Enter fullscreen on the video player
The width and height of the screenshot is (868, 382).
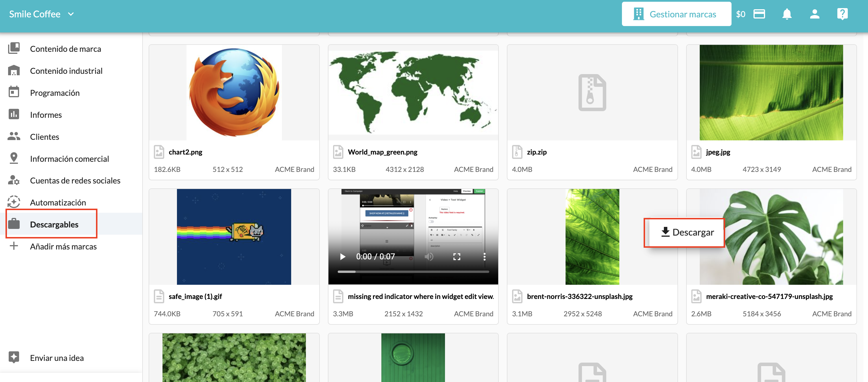[457, 257]
